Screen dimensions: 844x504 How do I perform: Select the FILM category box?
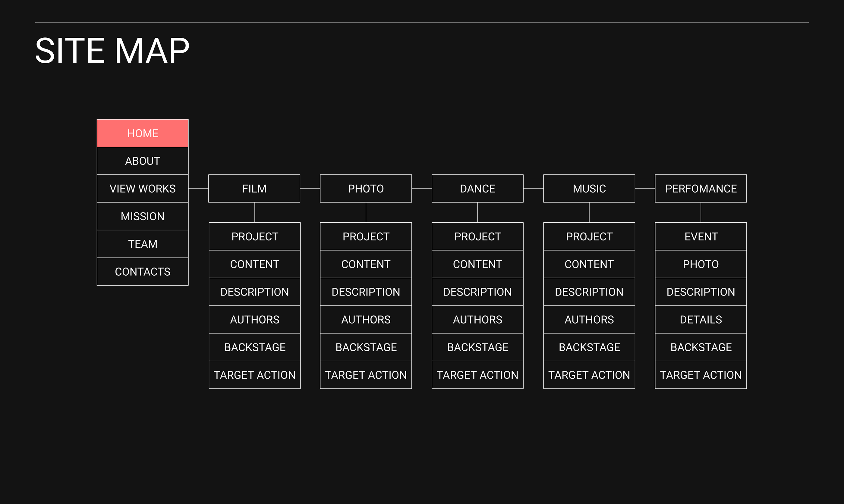tap(254, 189)
